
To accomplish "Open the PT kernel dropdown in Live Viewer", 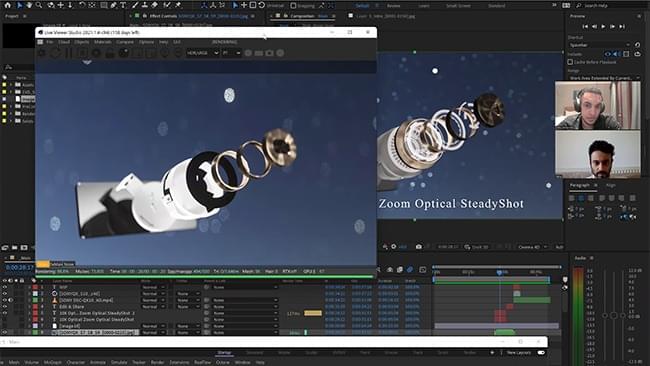I will pos(231,53).
